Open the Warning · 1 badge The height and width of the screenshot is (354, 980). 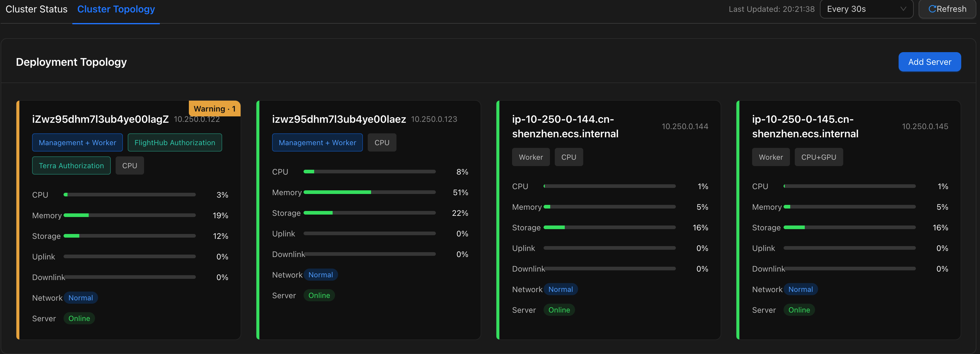point(215,109)
